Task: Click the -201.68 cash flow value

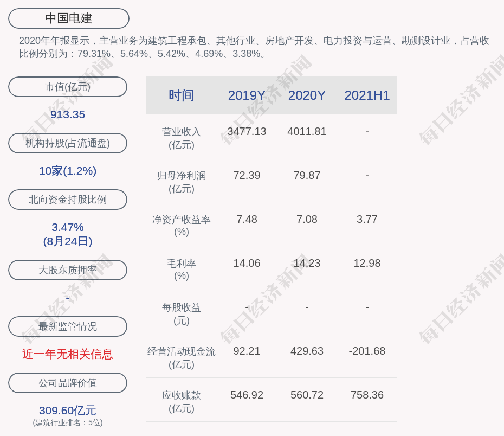Action: coord(367,351)
